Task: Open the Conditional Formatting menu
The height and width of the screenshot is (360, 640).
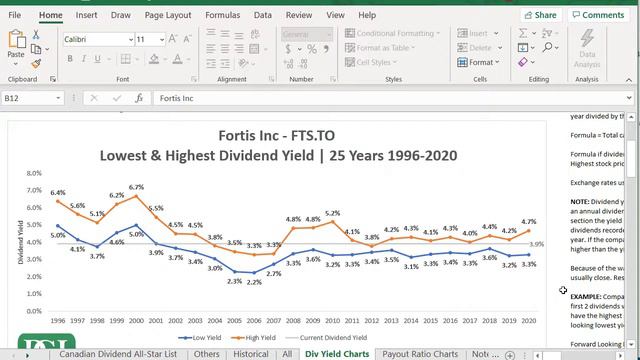Action: point(392,33)
